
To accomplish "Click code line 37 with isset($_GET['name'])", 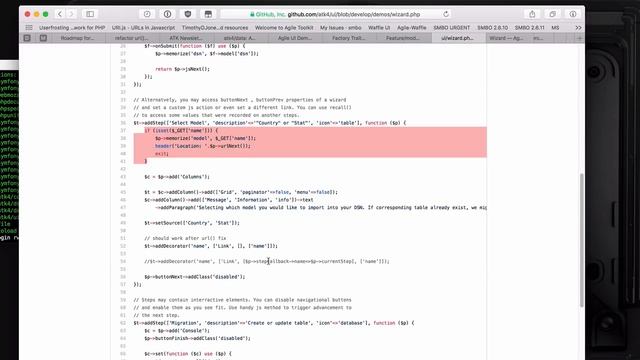I will point(181,131).
